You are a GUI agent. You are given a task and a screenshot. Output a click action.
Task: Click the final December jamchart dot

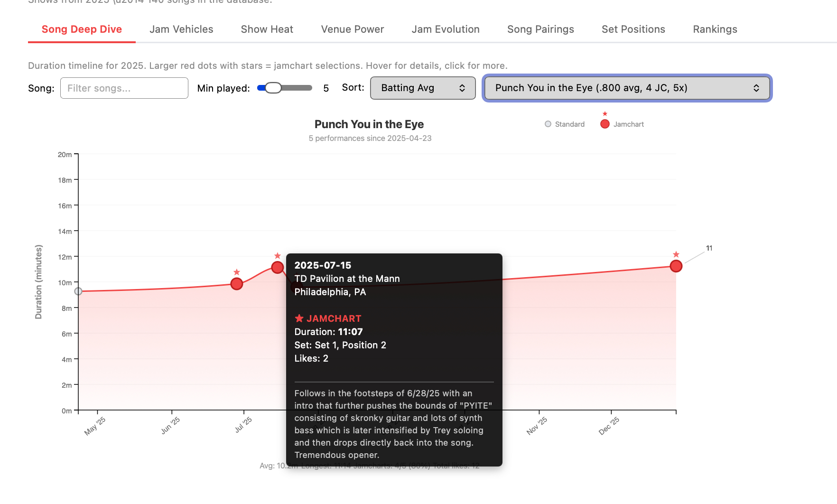[x=676, y=266]
